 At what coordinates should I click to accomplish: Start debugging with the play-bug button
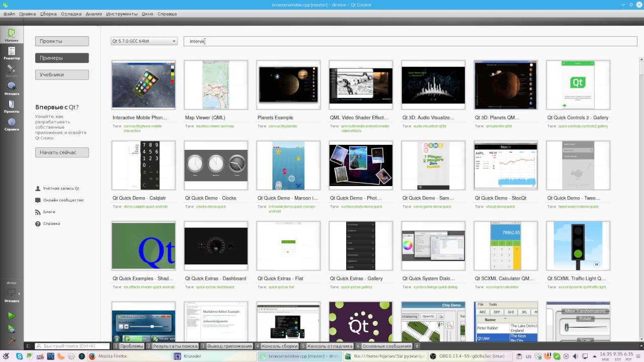pos(12,329)
